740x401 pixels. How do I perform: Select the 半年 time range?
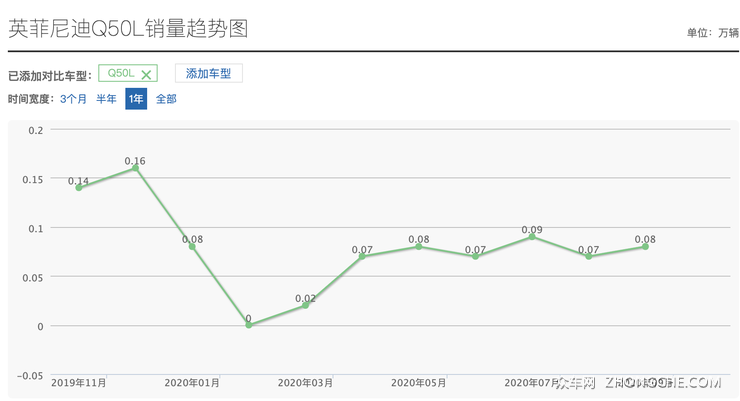click(106, 99)
